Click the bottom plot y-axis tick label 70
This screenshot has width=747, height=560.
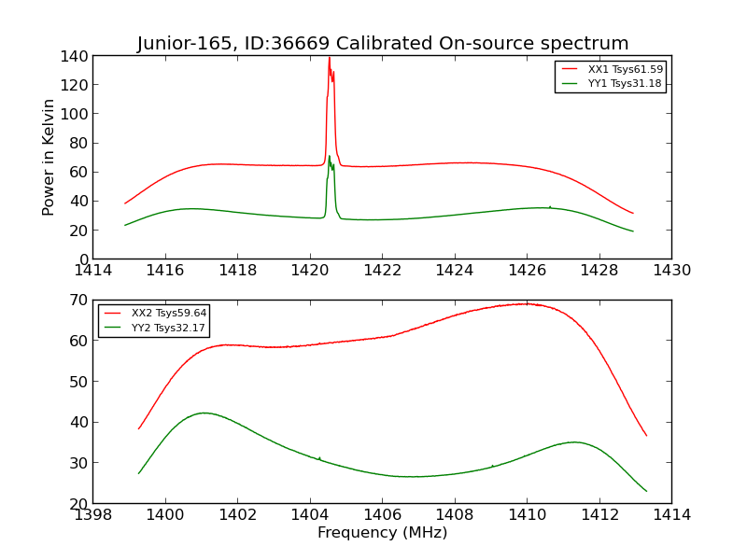(78, 300)
